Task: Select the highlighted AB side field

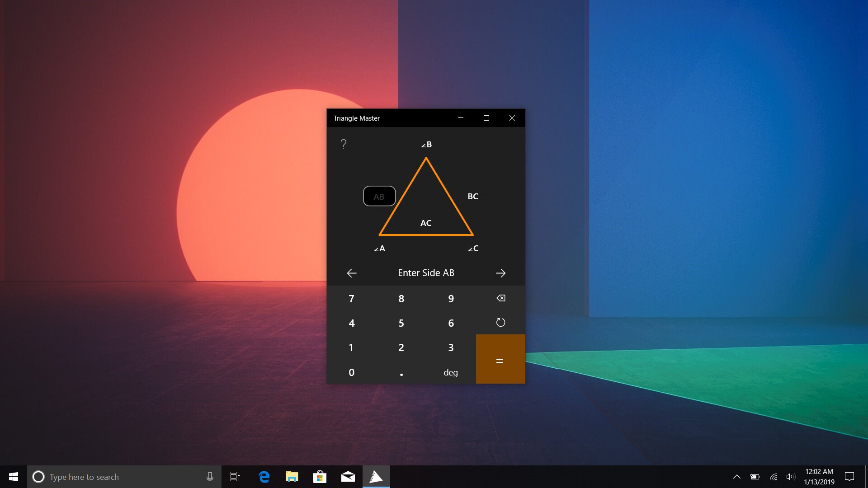Action: 379,196
